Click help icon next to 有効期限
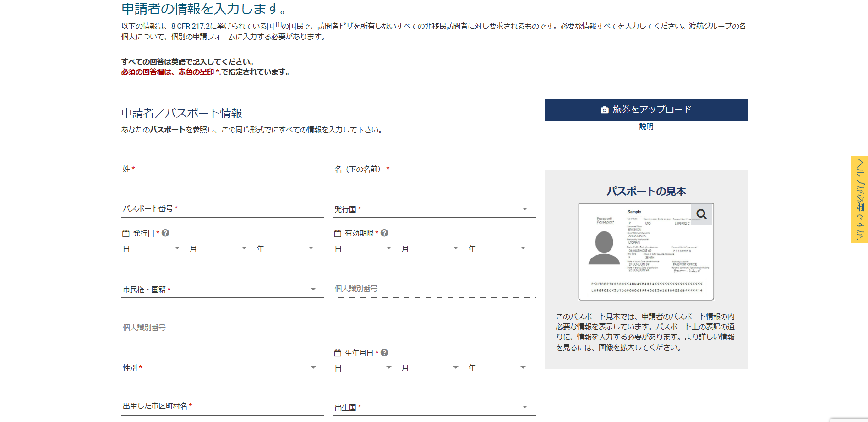Screen dimensions: 868x422 (384, 233)
